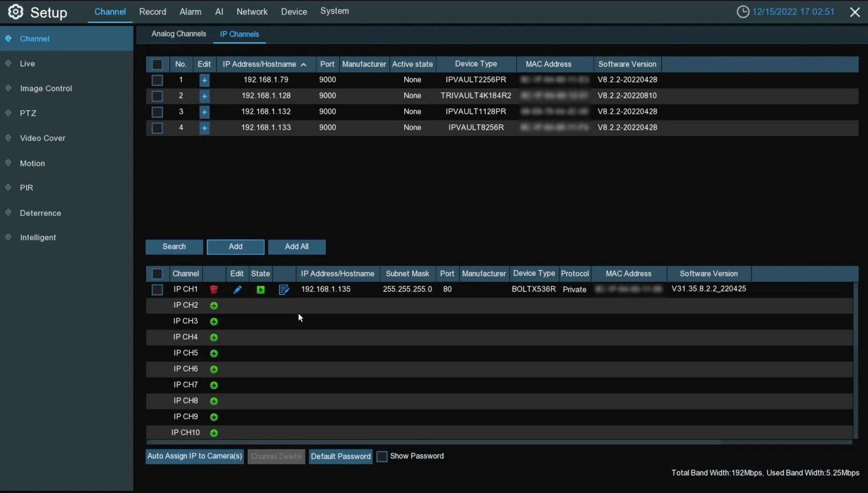
Task: Click Auto Assign IP to Camera(s)
Action: coord(195,456)
